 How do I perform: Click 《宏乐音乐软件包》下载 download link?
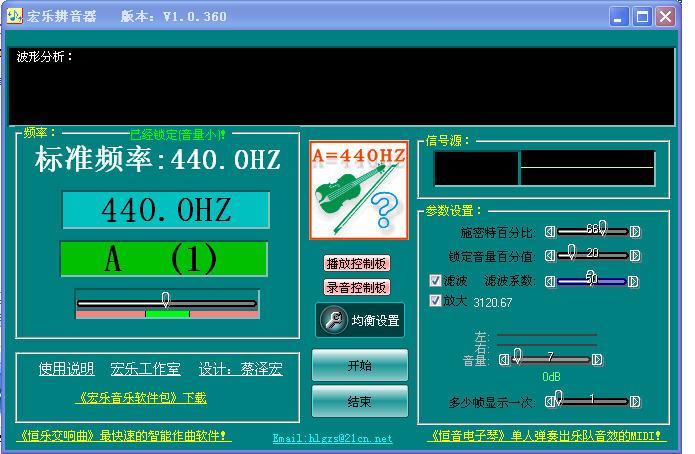click(x=141, y=398)
